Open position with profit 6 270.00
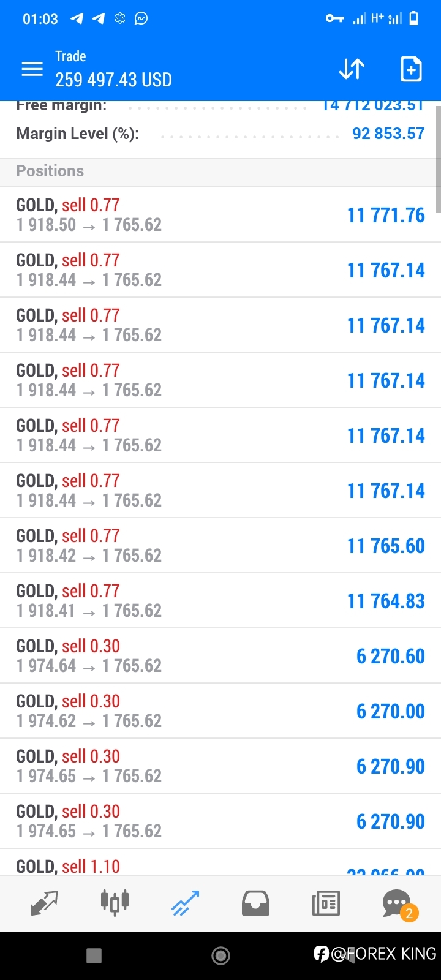 tap(221, 710)
